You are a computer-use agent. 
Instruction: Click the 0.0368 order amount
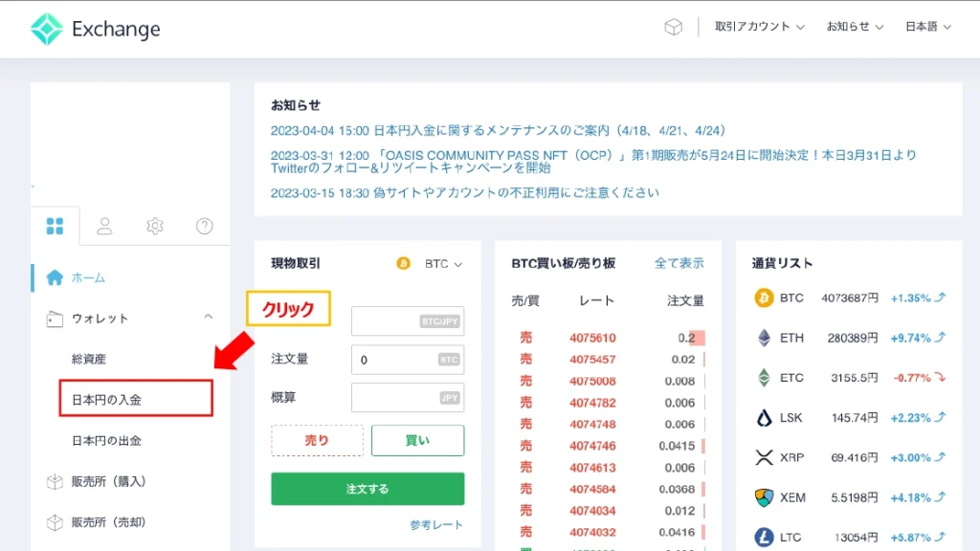(677, 489)
